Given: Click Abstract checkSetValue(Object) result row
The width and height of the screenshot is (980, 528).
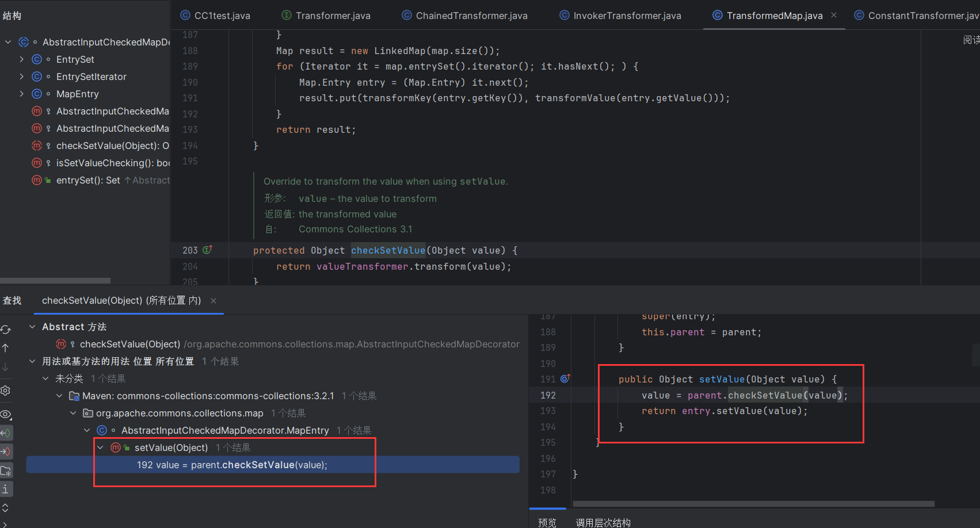Looking at the screenshot, I should (x=273, y=344).
